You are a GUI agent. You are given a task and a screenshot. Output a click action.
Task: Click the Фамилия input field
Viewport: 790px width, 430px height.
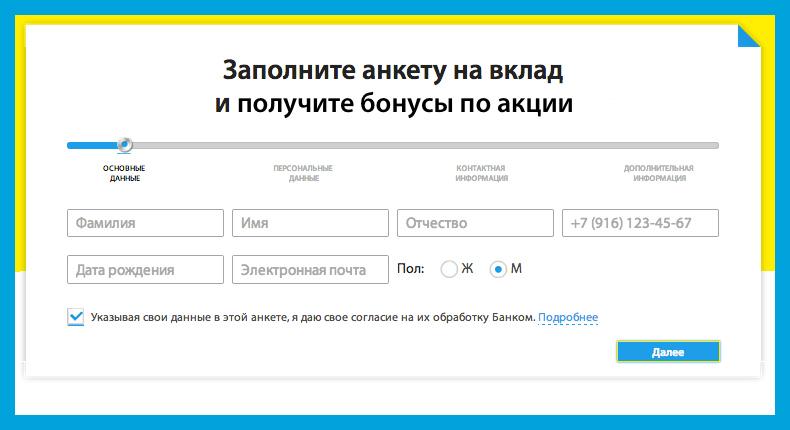145,223
